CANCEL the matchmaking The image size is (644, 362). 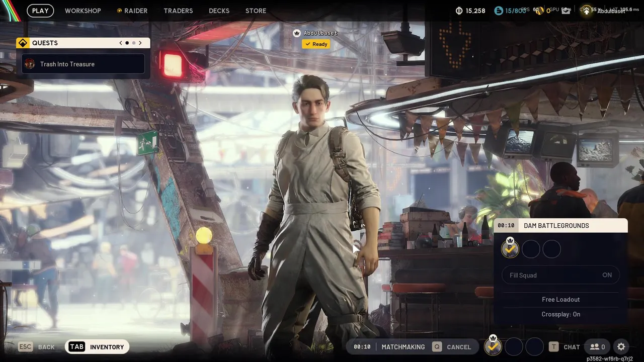[459, 347]
